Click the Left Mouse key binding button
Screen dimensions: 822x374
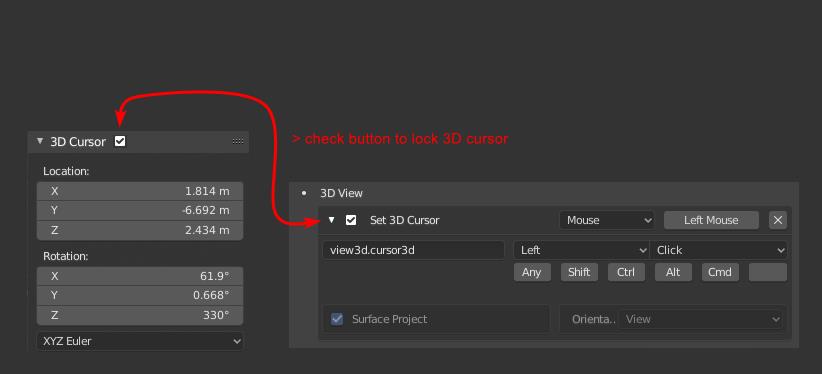pos(711,220)
